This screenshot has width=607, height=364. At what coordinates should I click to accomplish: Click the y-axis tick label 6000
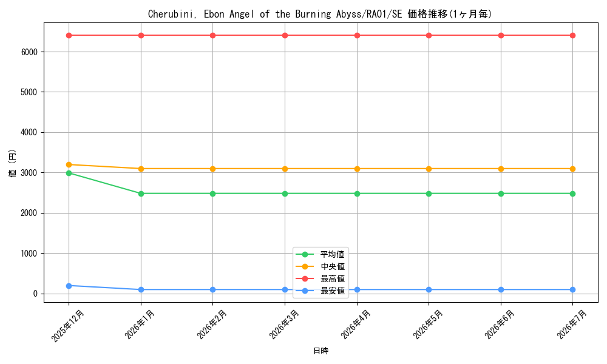[x=29, y=52]
